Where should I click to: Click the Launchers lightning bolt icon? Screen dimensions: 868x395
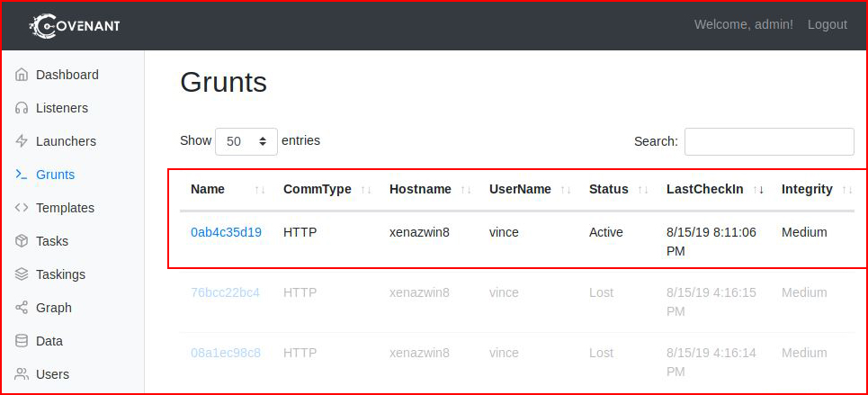tap(22, 141)
